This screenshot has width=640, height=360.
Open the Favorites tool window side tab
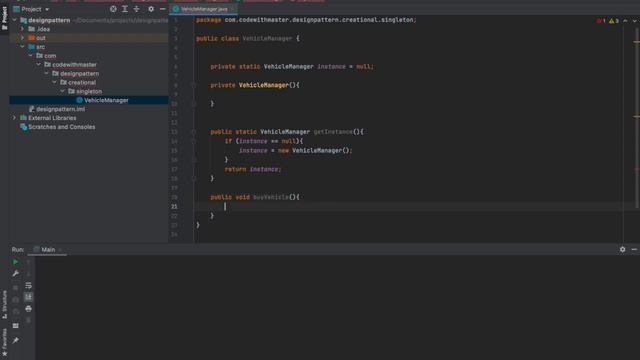point(4,342)
